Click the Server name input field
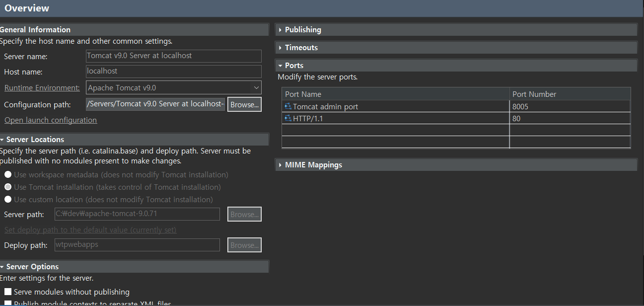Image resolution: width=644 pixels, height=306 pixels. tap(173, 56)
